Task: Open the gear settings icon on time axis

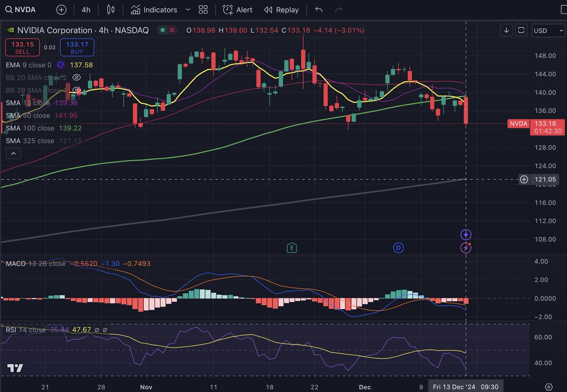Action: point(549,386)
